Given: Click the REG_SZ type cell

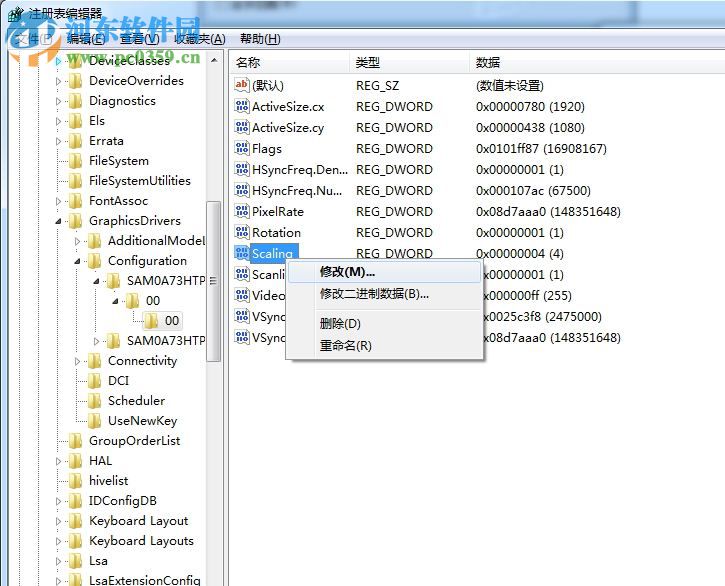Looking at the screenshot, I should click(377, 86).
